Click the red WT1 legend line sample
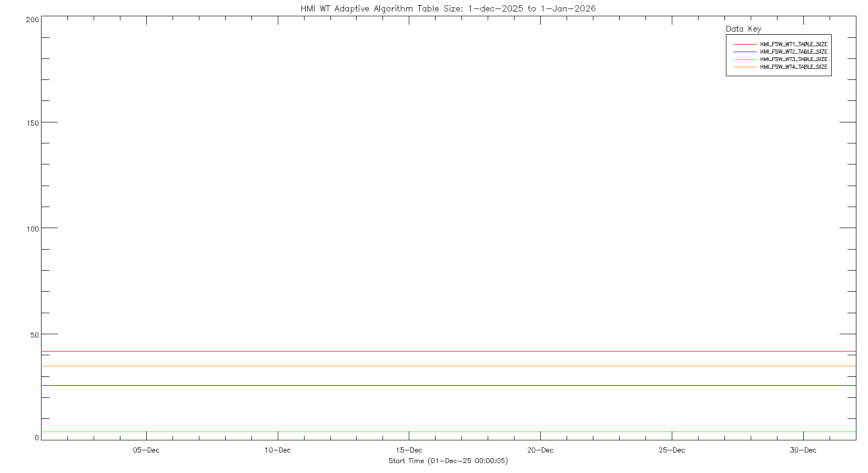The width and height of the screenshot is (868, 473). 745,45
